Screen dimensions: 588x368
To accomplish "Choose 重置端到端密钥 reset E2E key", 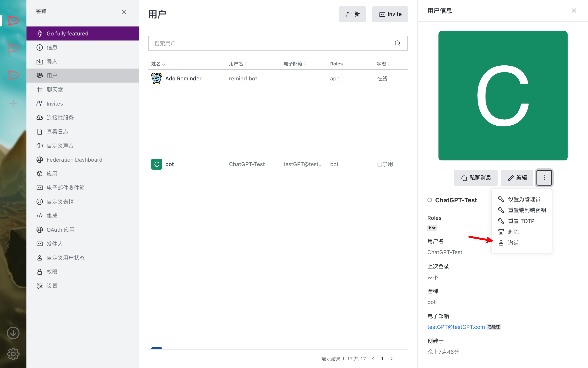I will [x=522, y=210].
